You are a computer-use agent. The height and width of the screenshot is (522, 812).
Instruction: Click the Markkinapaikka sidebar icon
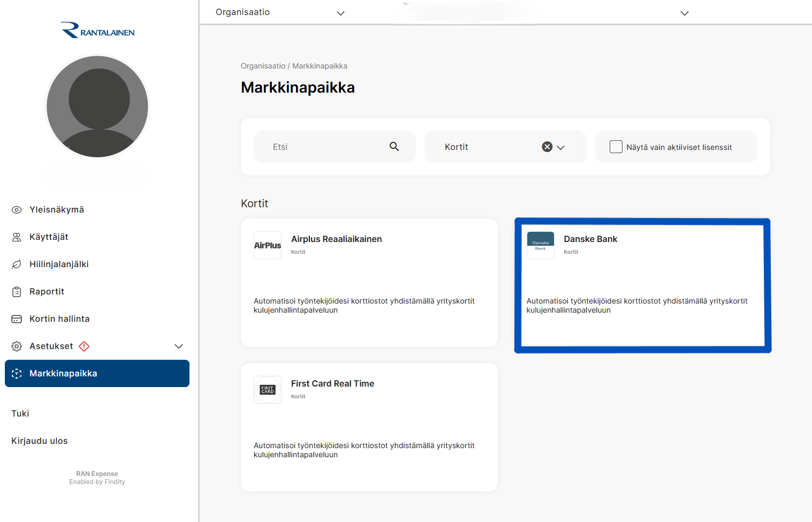(17, 374)
